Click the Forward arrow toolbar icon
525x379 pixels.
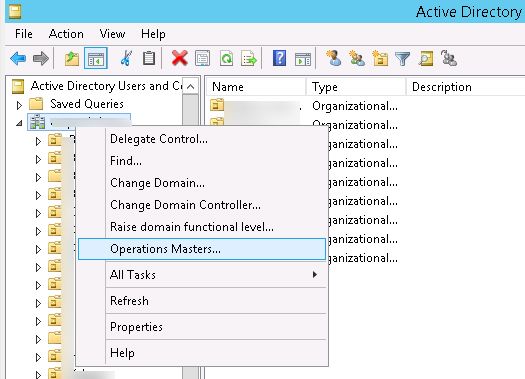click(41, 59)
